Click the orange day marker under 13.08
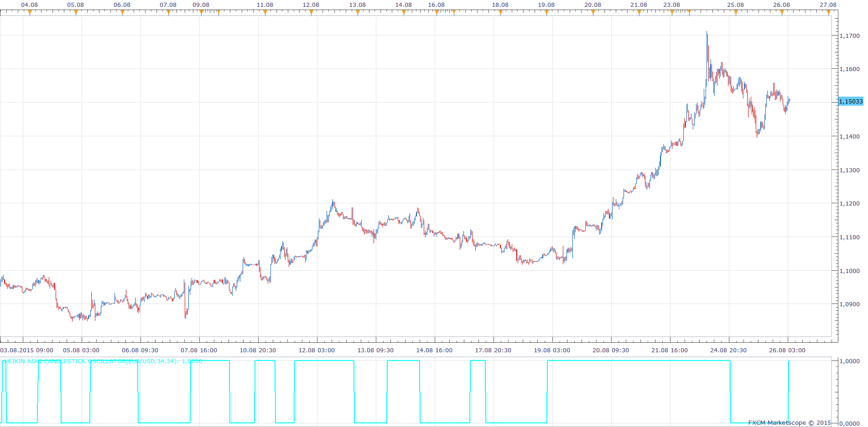 point(358,12)
